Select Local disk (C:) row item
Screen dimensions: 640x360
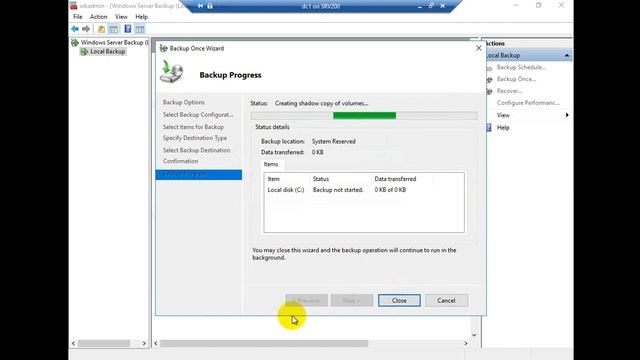tap(286, 190)
